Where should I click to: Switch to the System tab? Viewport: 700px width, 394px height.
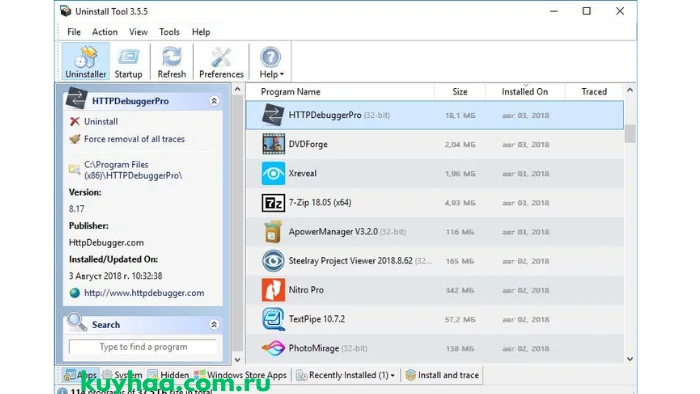pos(122,375)
